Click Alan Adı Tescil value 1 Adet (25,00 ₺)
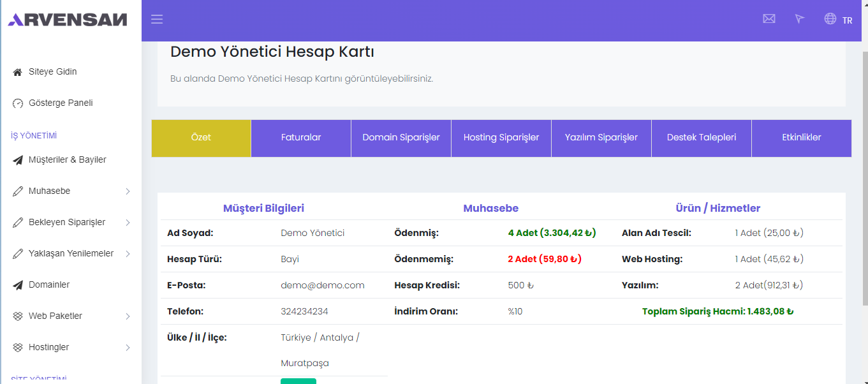 [x=769, y=233]
